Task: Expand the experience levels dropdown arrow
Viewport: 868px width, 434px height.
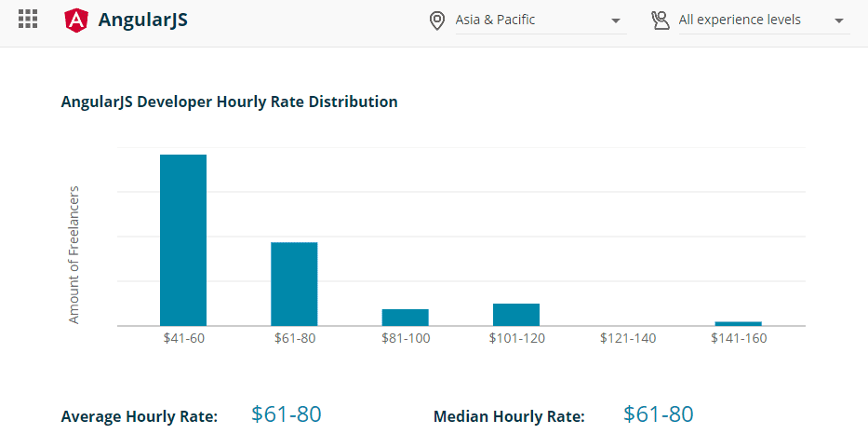Action: 838,21
